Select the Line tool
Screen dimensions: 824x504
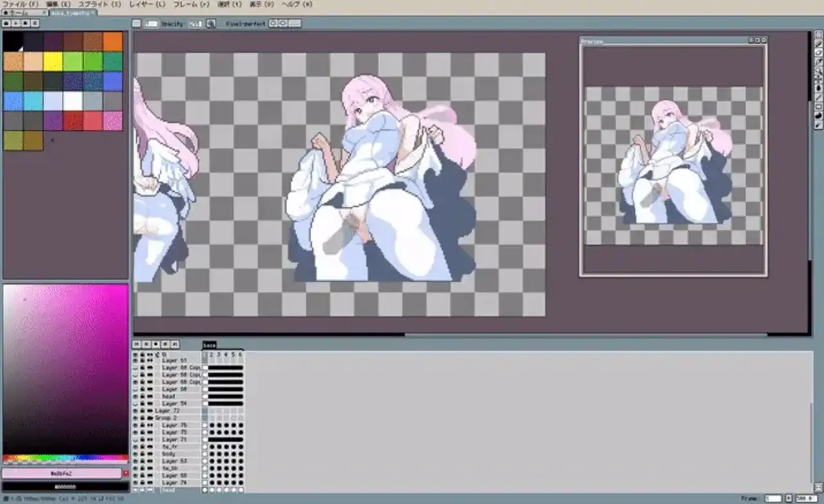(818, 97)
